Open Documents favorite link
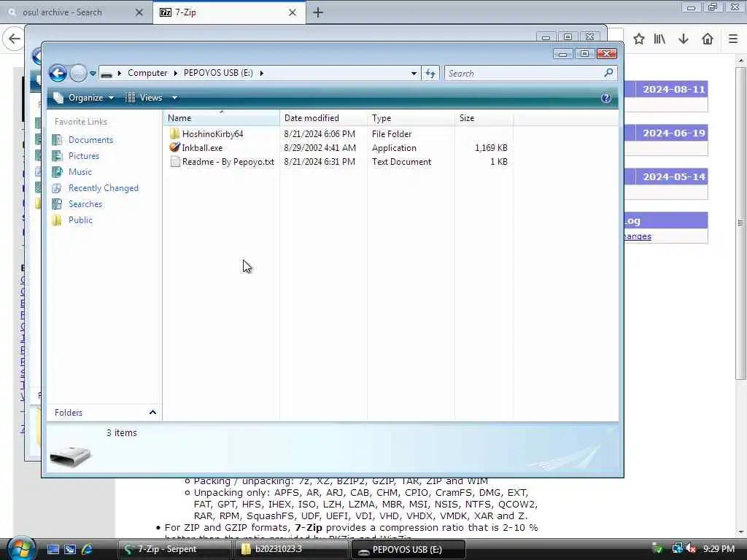The height and width of the screenshot is (560, 747). [90, 140]
